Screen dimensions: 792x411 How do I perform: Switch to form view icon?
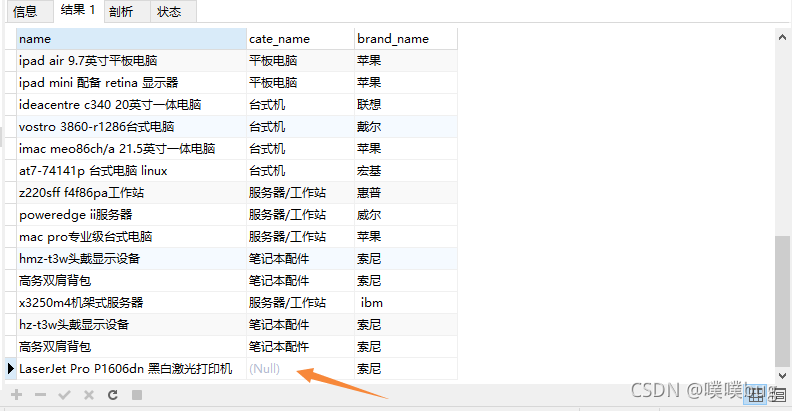[778, 395]
